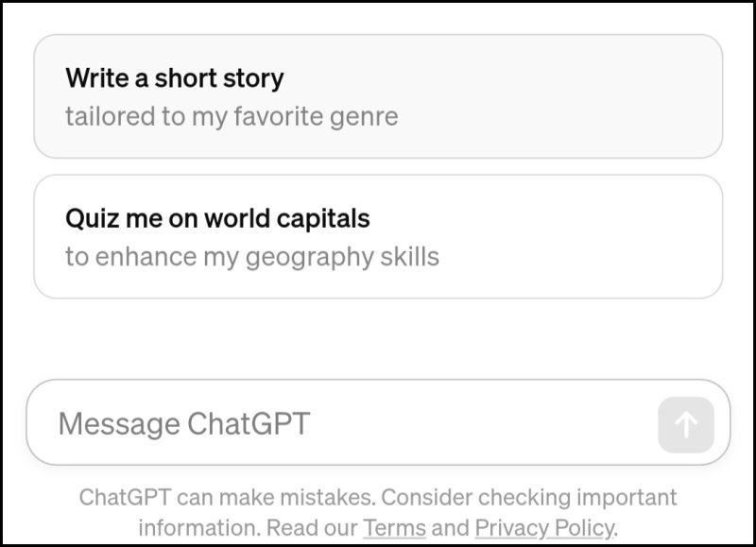Tap the bold "Quiz me on world capitals" heading
This screenshot has height=547, width=756.
coord(217,218)
